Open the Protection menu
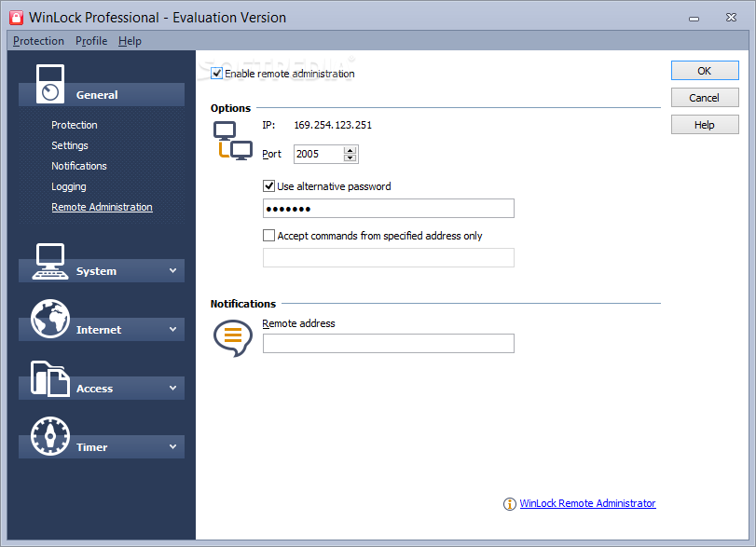This screenshot has width=756, height=547. tap(38, 41)
